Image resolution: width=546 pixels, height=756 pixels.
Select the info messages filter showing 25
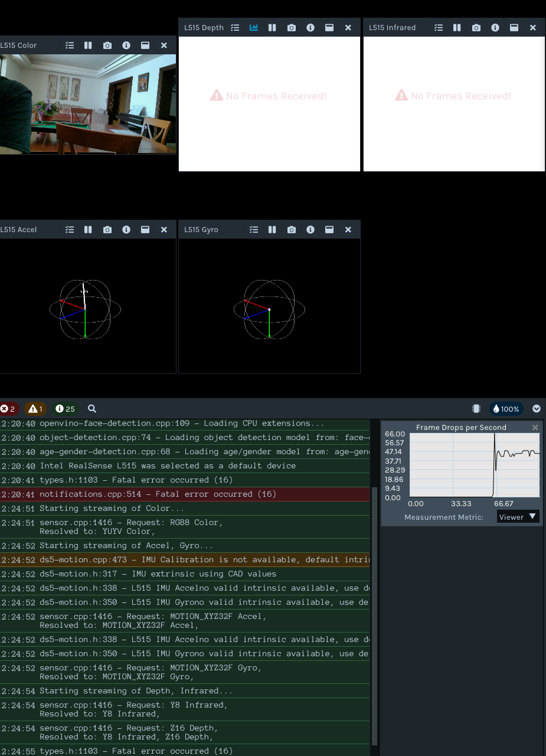point(65,408)
